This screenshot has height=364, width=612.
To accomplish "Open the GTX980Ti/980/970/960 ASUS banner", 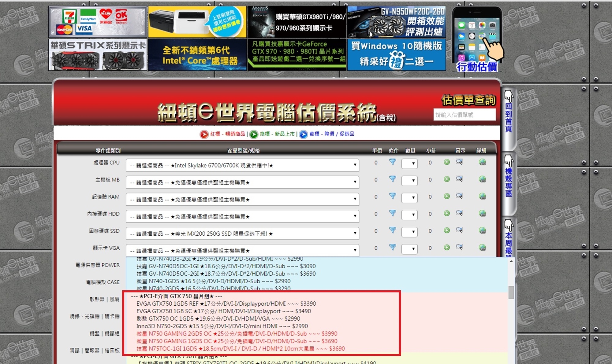I will pyautogui.click(x=297, y=22).
